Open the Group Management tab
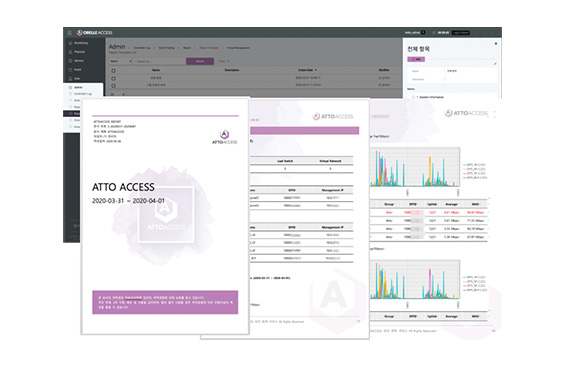Viewport: 568px width, 365px height. click(x=238, y=48)
